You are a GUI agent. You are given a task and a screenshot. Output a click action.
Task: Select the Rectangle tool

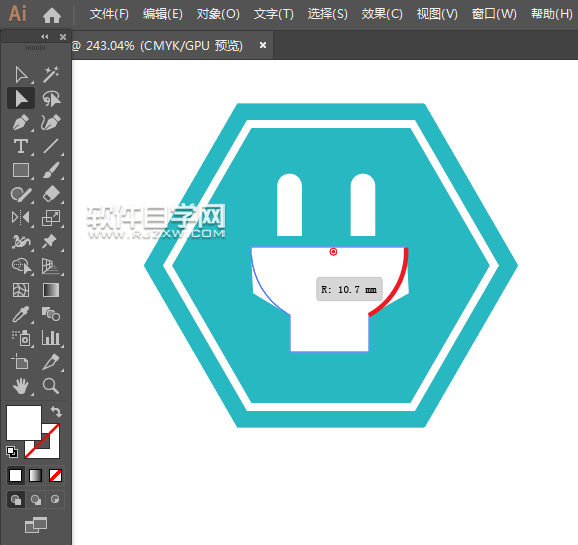(x=21, y=170)
